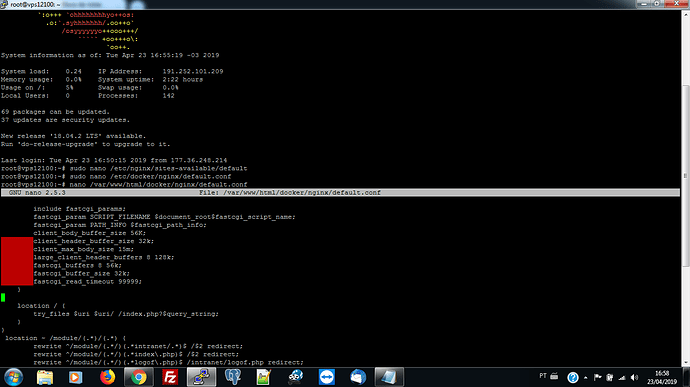
Task: Open pgAdmin elephant icon on the taskbar
Action: [232, 377]
